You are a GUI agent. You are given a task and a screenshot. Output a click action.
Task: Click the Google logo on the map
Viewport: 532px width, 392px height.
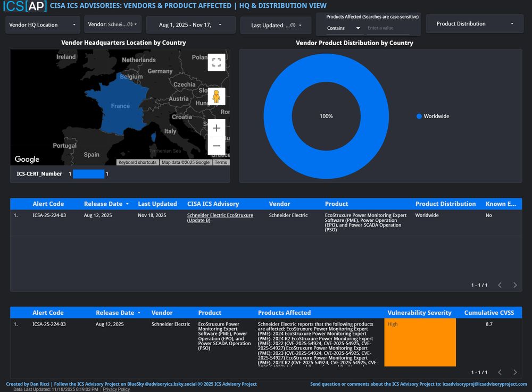click(27, 159)
